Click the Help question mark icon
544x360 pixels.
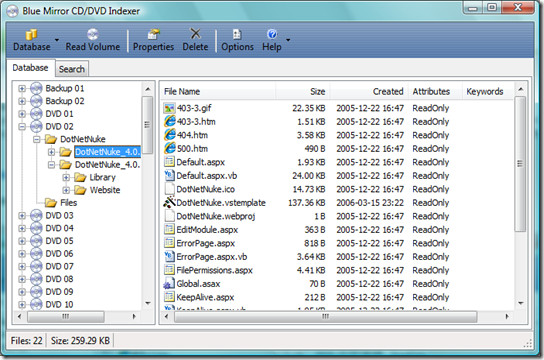(x=272, y=34)
